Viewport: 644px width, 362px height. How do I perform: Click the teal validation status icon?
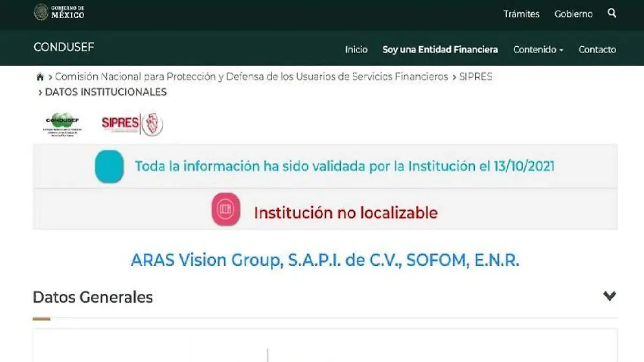pyautogui.click(x=109, y=166)
